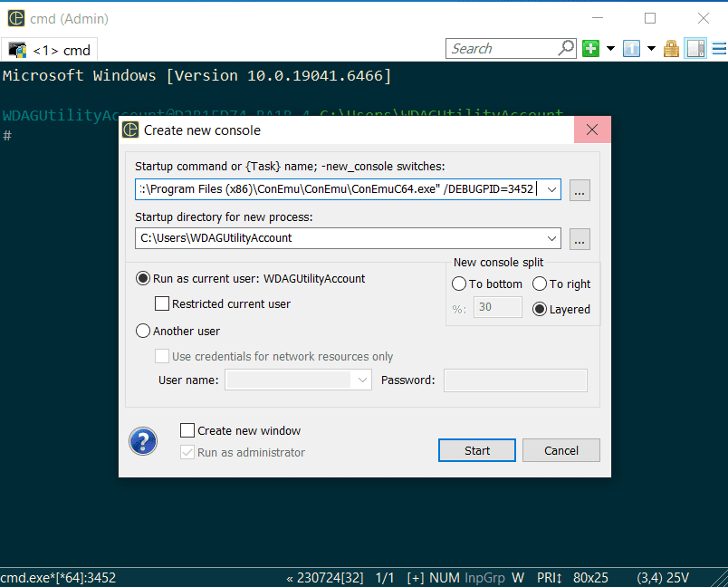Click the 80x25 console size status entry

coord(590,578)
